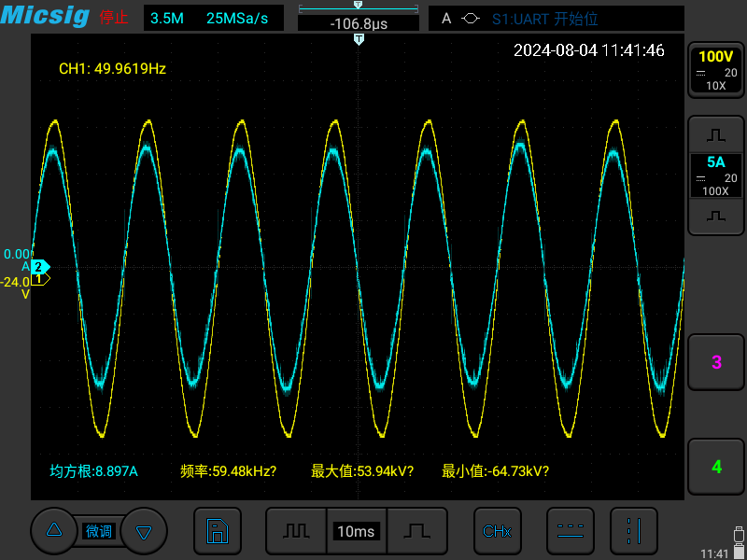Viewport: 747px width, 560px height.
Task: Tap the 最小值:-64.73kV? measurement
Action: [496, 471]
